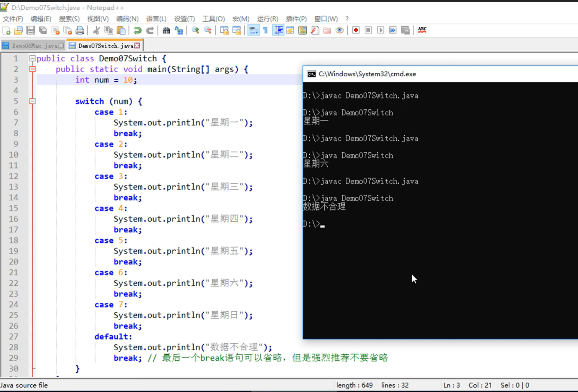
Task: Click the New file toolbar icon
Action: point(6,30)
